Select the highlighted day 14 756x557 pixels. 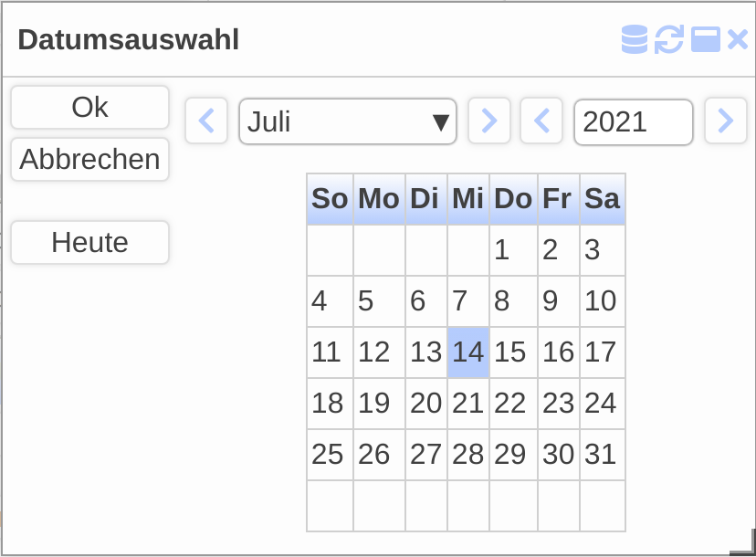click(x=467, y=352)
